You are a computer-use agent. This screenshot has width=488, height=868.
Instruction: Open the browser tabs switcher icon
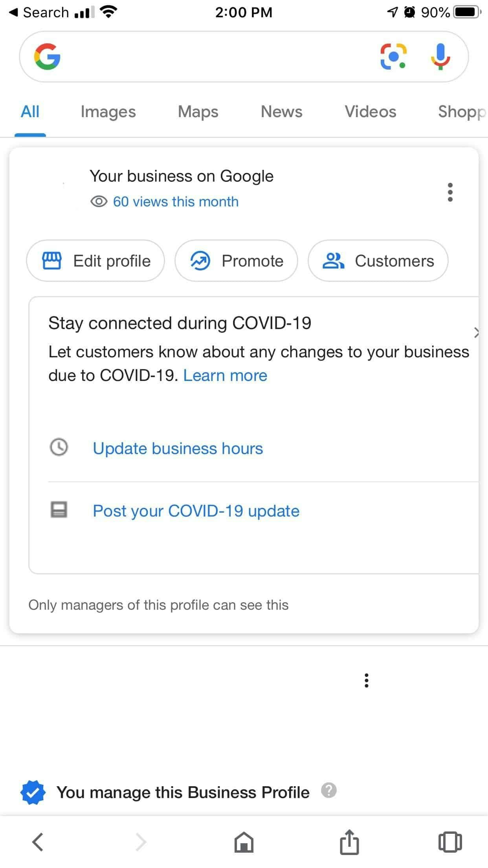click(x=450, y=842)
